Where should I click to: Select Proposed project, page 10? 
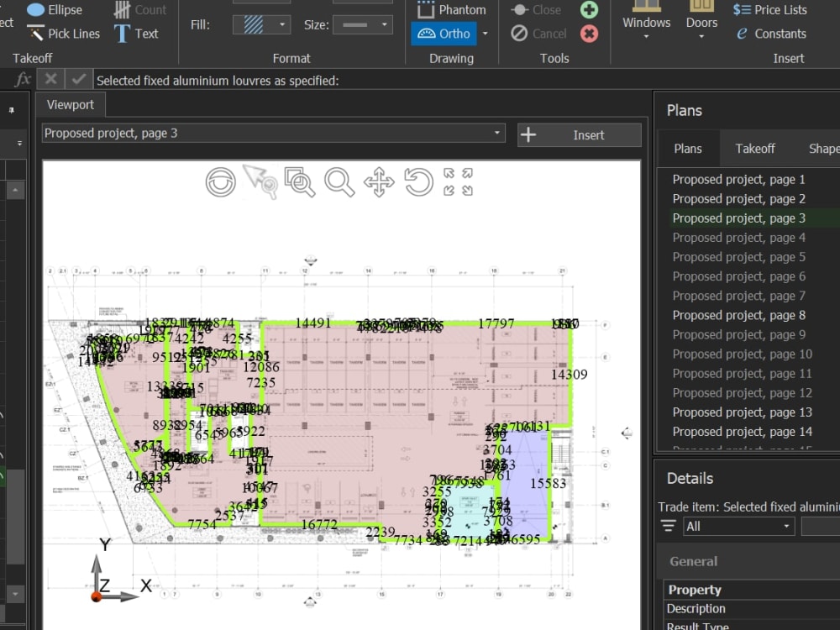click(742, 354)
